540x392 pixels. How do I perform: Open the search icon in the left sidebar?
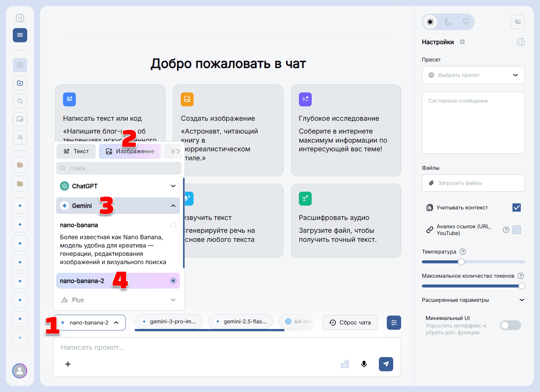coord(20,101)
